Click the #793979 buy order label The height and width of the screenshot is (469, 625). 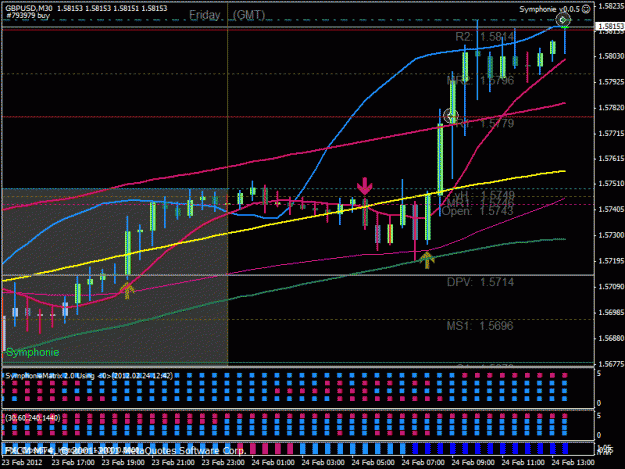28,16
